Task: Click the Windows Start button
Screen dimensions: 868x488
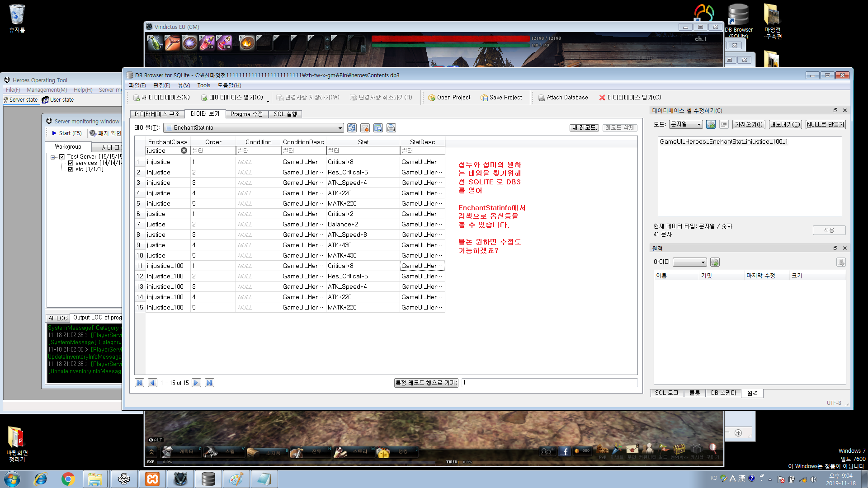Action: coord(12,479)
